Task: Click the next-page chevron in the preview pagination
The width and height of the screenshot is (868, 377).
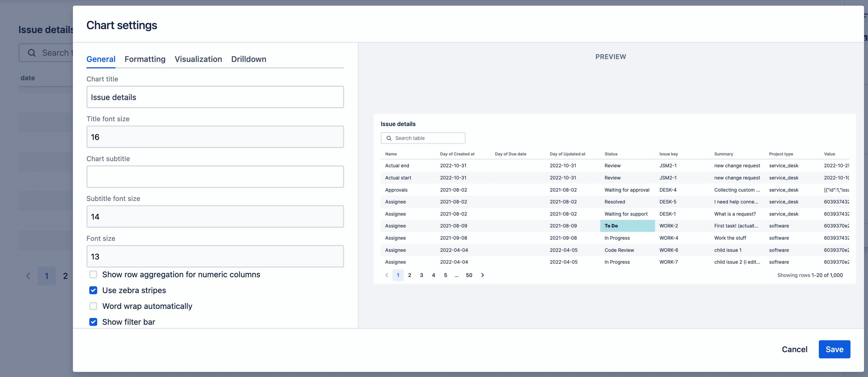Action: (x=482, y=275)
